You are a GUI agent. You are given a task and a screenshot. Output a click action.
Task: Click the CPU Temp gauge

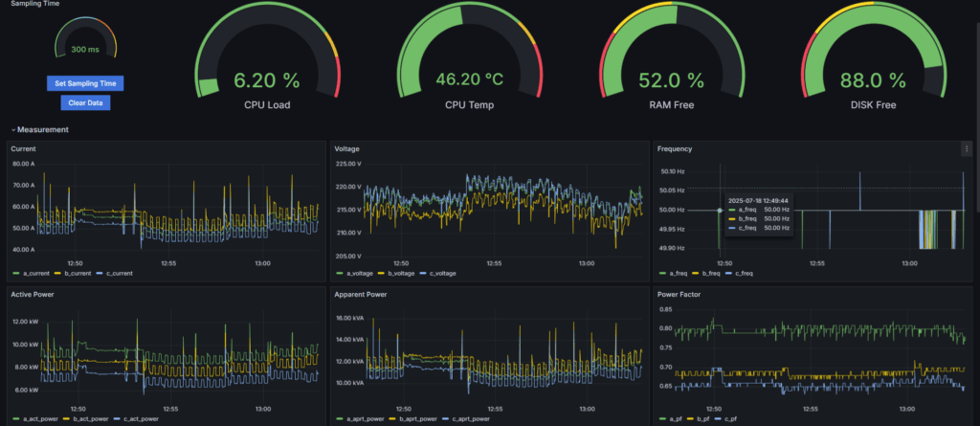click(x=469, y=57)
